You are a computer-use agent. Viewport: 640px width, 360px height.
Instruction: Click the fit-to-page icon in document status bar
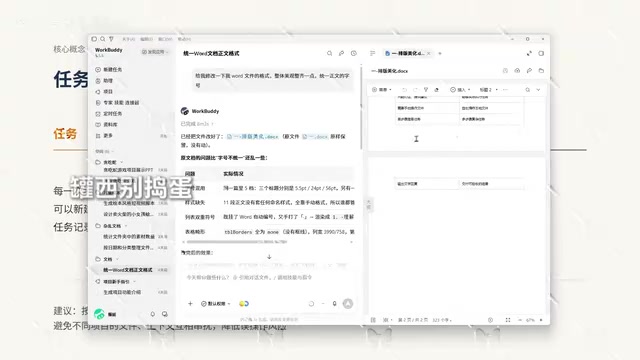pos(508,320)
